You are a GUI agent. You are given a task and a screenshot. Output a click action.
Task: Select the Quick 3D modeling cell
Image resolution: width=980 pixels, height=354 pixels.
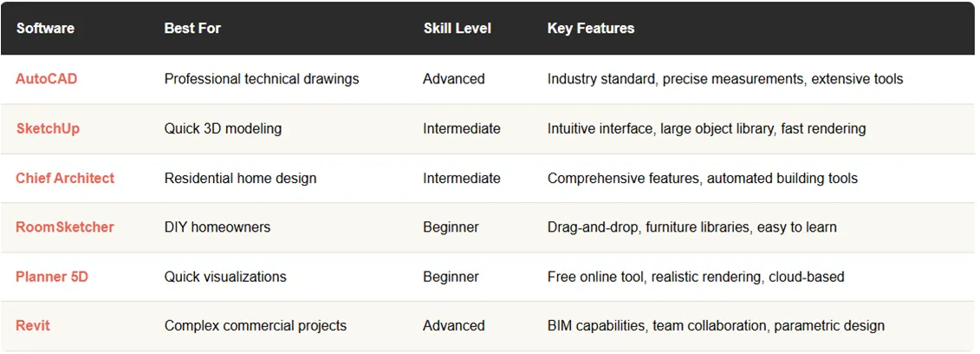point(223,128)
